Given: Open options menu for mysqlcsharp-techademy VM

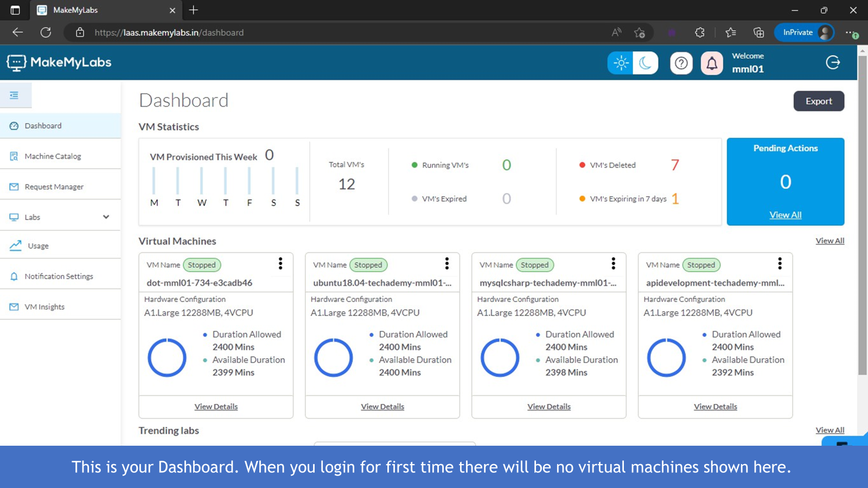Looking at the screenshot, I should tap(614, 264).
